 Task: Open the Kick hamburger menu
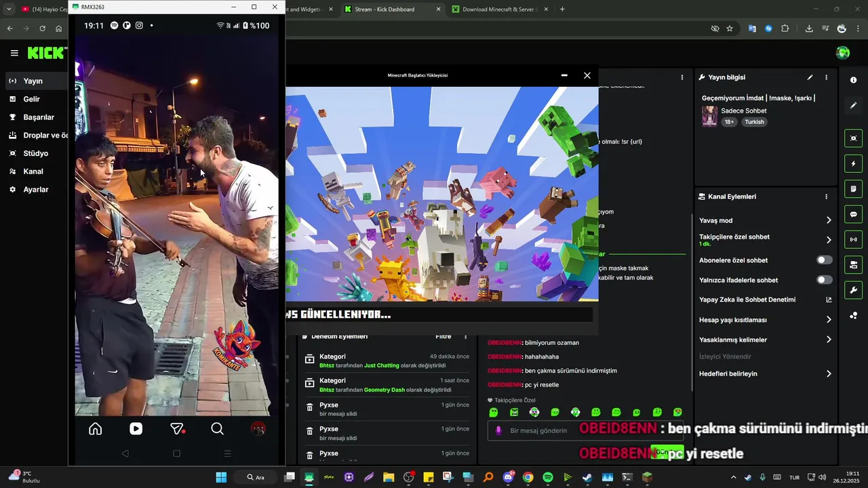(14, 53)
